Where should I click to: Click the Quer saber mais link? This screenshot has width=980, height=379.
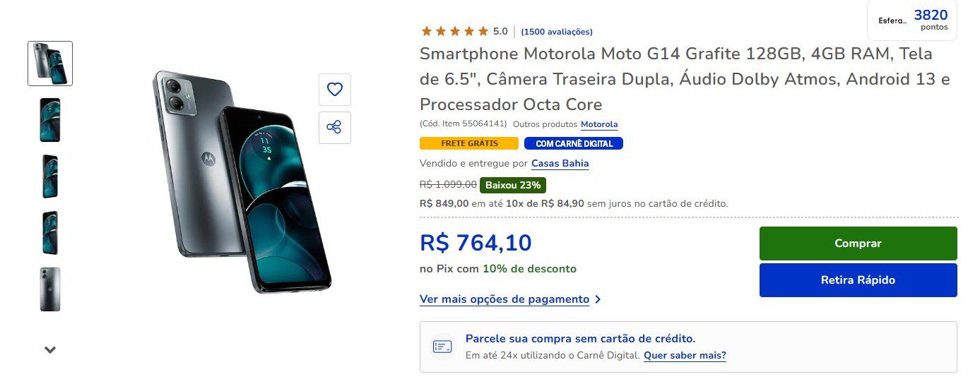tap(685, 356)
